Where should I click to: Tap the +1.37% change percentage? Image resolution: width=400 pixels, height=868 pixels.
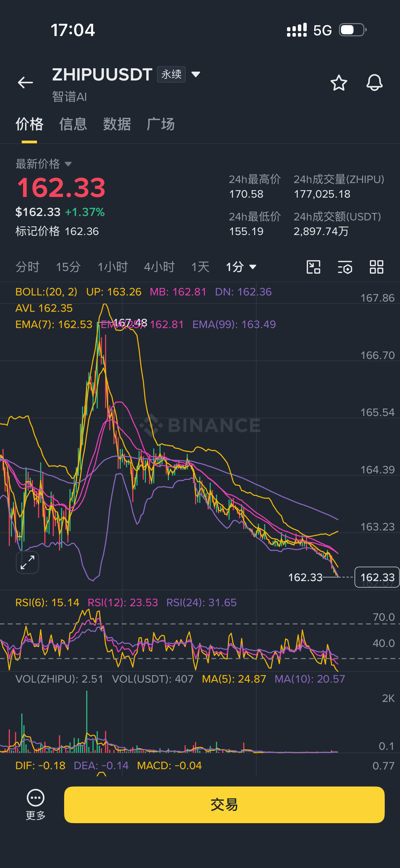tap(85, 212)
